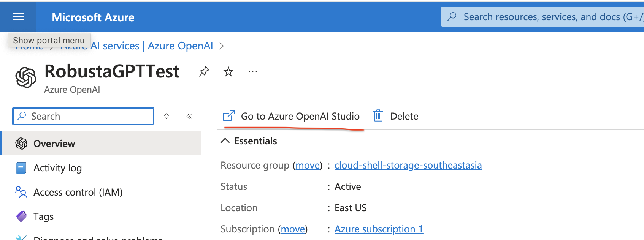The width and height of the screenshot is (644, 240).
Task: Pin RobustaGPTTest to dashboard
Action: pyautogui.click(x=204, y=71)
